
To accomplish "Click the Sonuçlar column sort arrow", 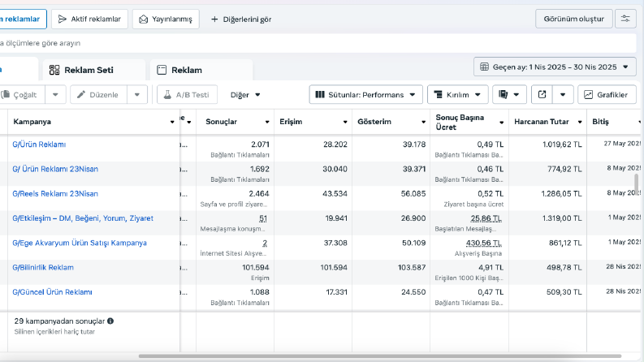I will click(267, 122).
